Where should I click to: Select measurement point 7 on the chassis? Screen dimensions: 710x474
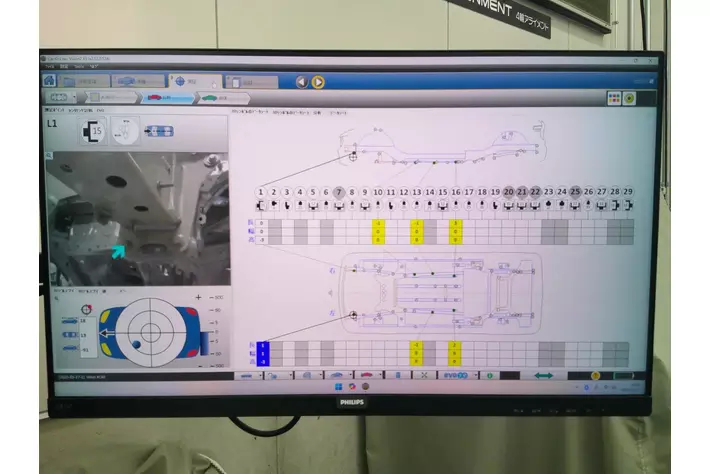(340, 191)
